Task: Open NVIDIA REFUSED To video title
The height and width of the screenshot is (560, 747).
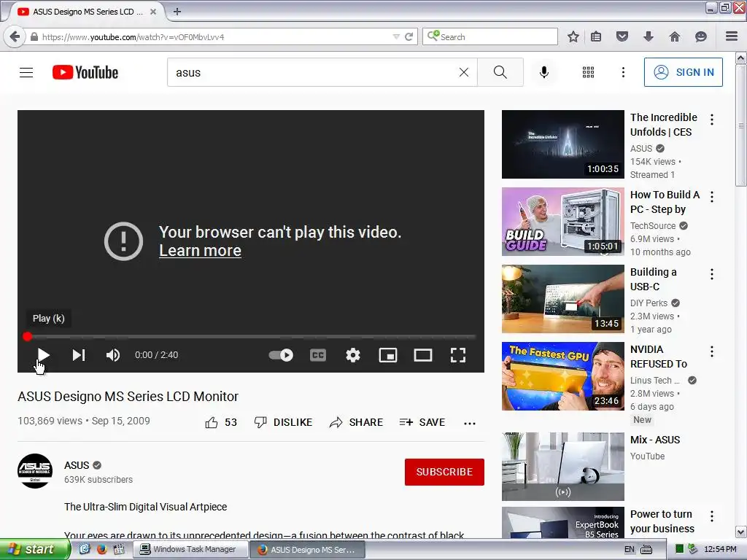Action: (x=659, y=357)
